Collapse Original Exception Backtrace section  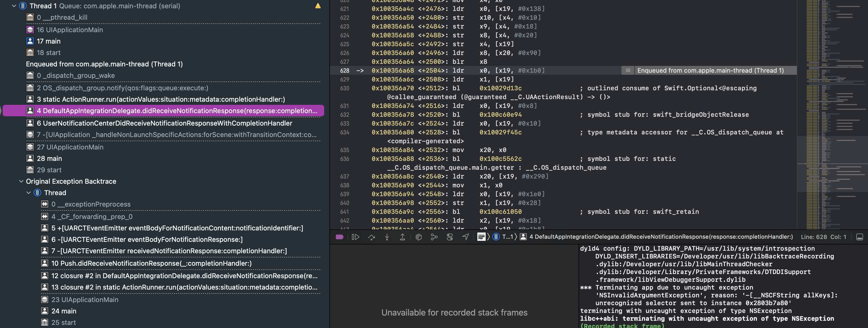pyautogui.click(x=21, y=181)
